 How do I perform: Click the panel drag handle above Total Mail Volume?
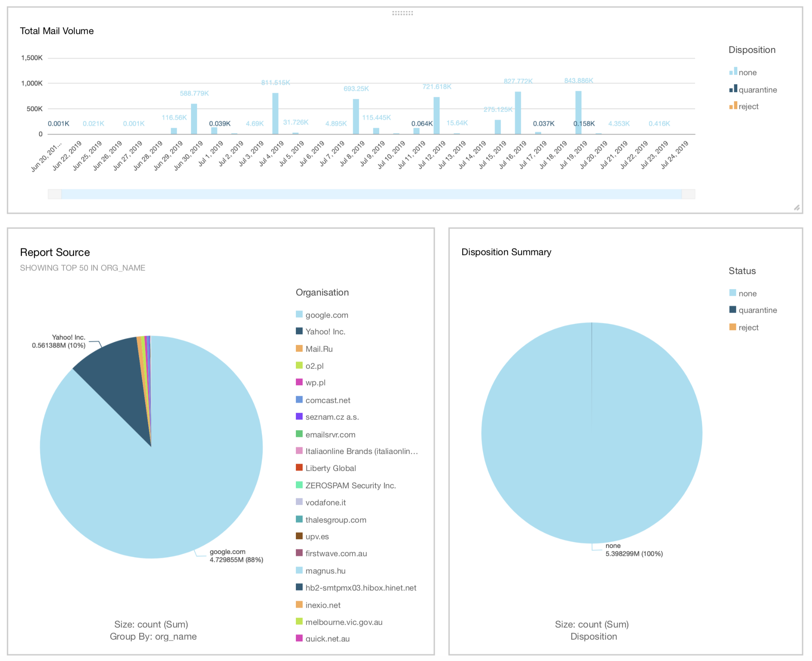(x=402, y=13)
